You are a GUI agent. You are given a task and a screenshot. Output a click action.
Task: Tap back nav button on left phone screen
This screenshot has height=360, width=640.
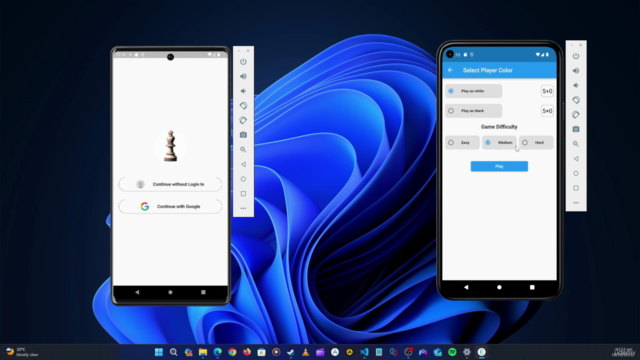tap(137, 292)
